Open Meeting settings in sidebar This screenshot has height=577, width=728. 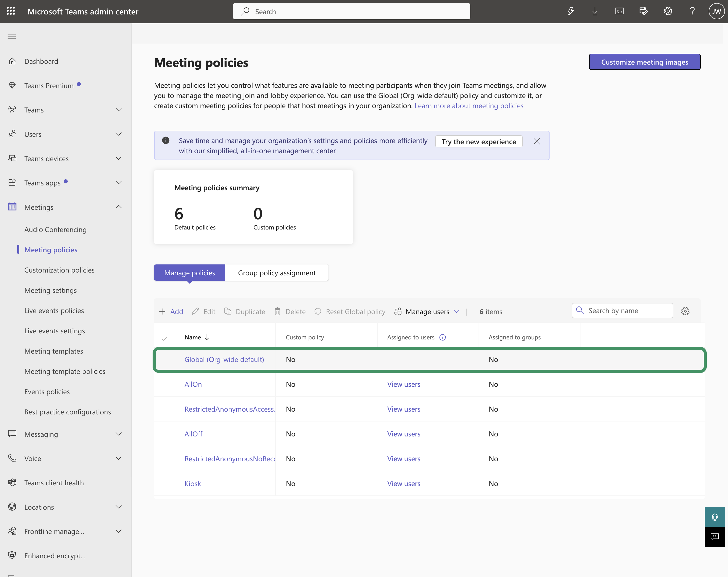pyautogui.click(x=51, y=290)
